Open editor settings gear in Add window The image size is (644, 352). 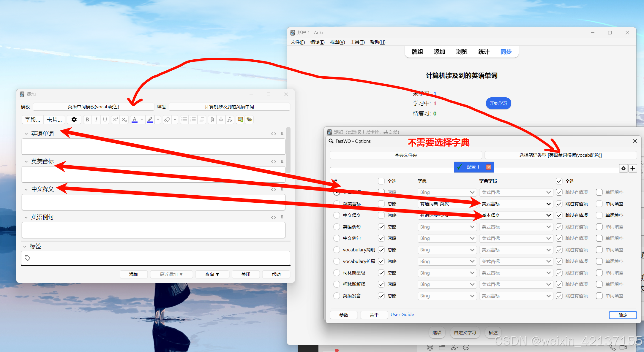[x=74, y=120]
